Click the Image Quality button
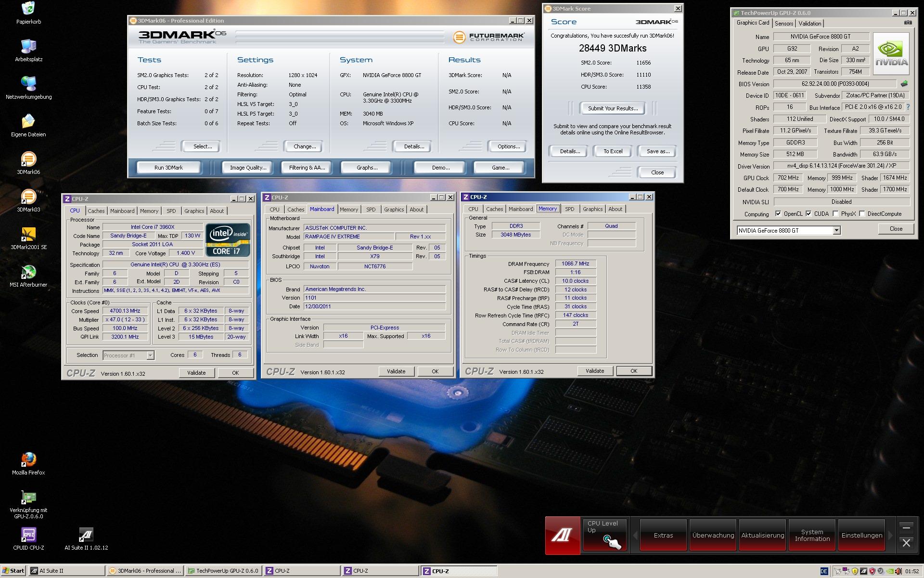Image resolution: width=924 pixels, height=578 pixels. [x=248, y=168]
